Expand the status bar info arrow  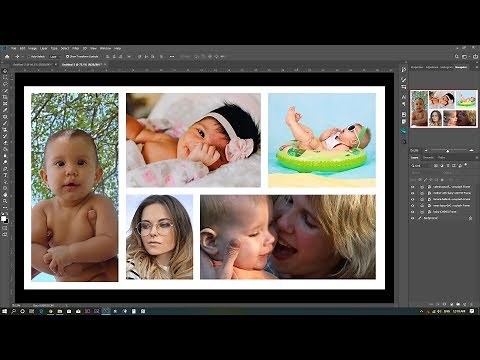click(x=66, y=305)
